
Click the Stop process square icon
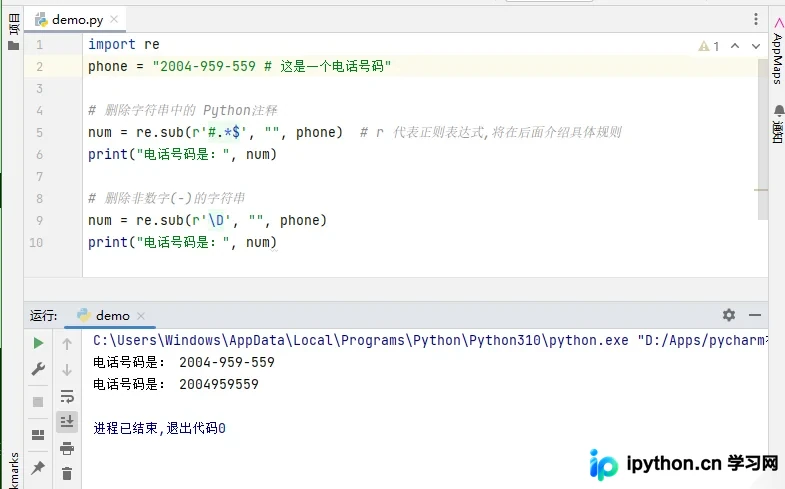[x=38, y=402]
